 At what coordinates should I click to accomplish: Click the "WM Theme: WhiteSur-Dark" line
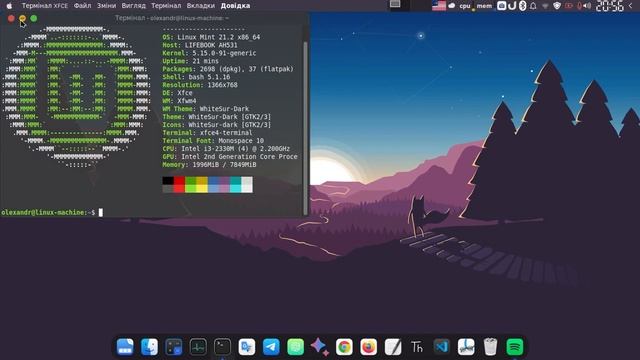coord(206,109)
